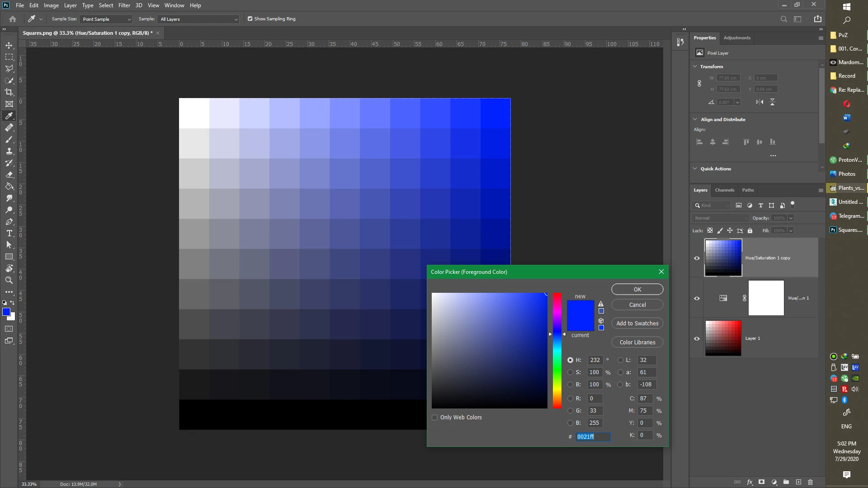The width and height of the screenshot is (868, 488).
Task: Select the Move tool
Action: click(x=9, y=46)
